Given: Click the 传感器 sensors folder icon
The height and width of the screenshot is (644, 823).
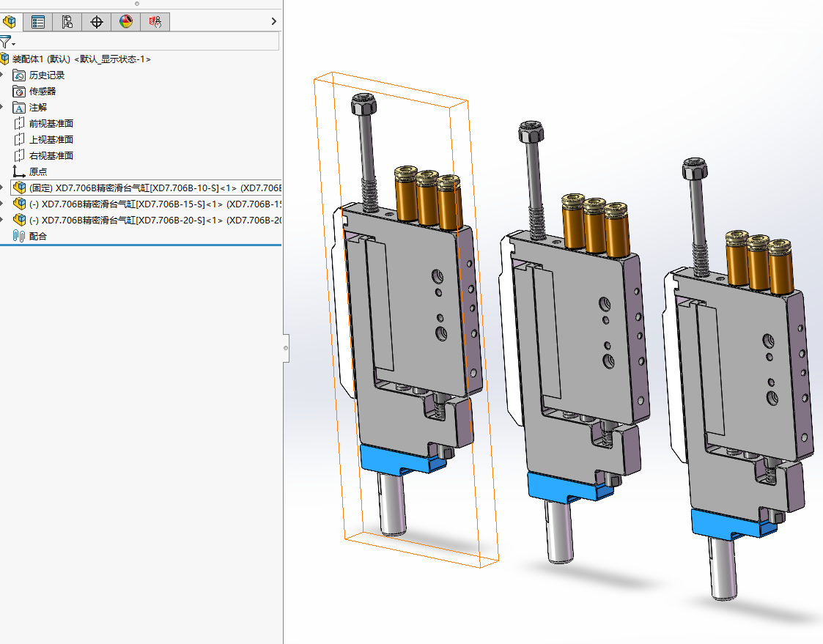Looking at the screenshot, I should pos(19,92).
